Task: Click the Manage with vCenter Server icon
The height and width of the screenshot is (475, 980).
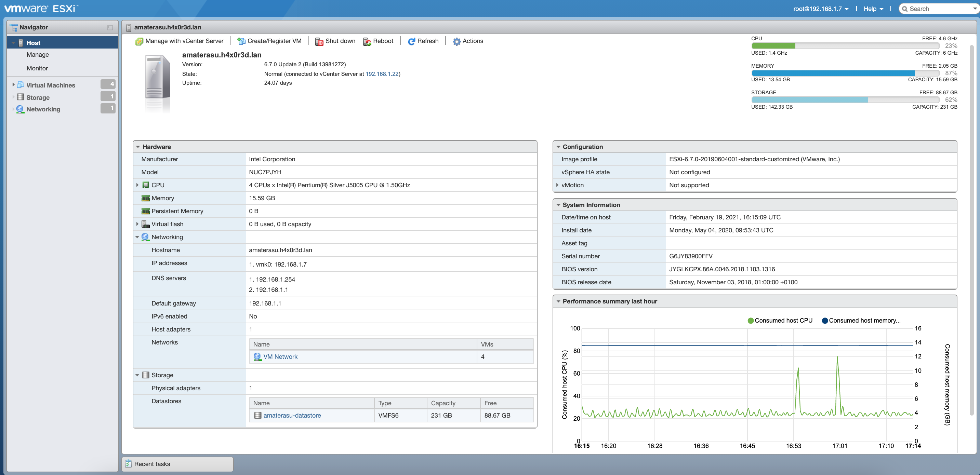Action: [x=139, y=41]
